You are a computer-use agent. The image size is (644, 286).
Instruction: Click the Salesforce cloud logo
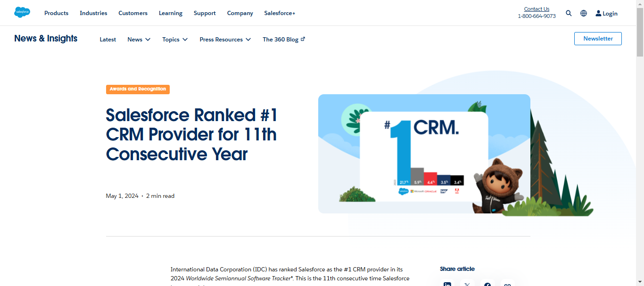pyautogui.click(x=22, y=12)
